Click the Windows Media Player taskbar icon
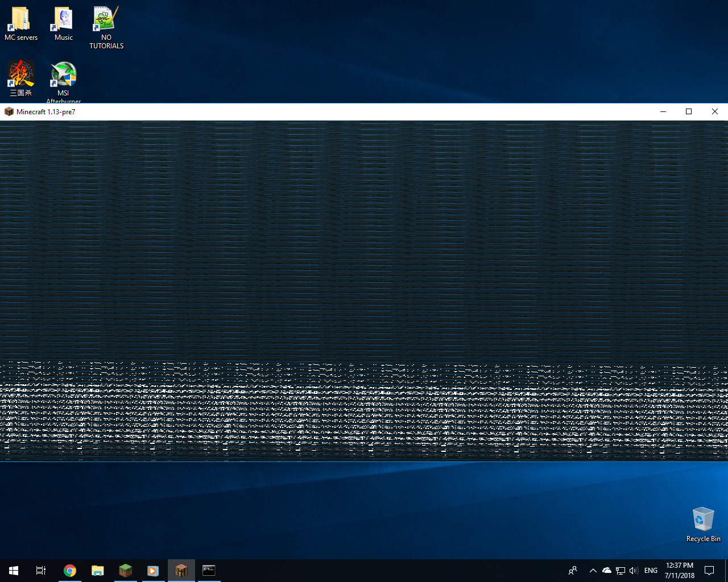 pyautogui.click(x=153, y=571)
